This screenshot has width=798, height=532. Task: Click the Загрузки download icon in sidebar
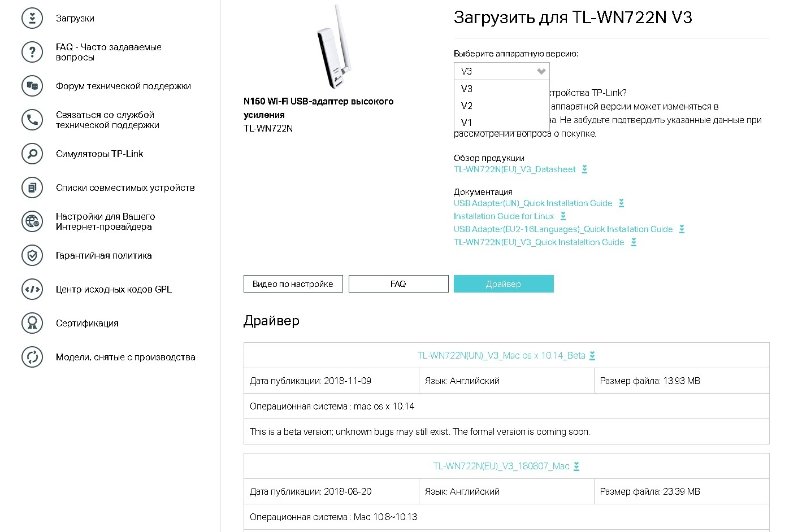point(32,18)
